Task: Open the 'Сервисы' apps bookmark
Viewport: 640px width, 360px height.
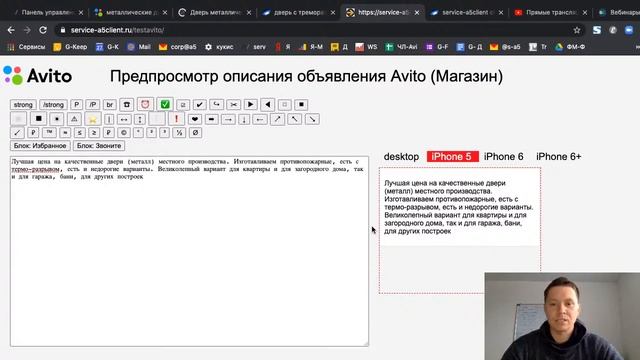Action: tap(26, 47)
